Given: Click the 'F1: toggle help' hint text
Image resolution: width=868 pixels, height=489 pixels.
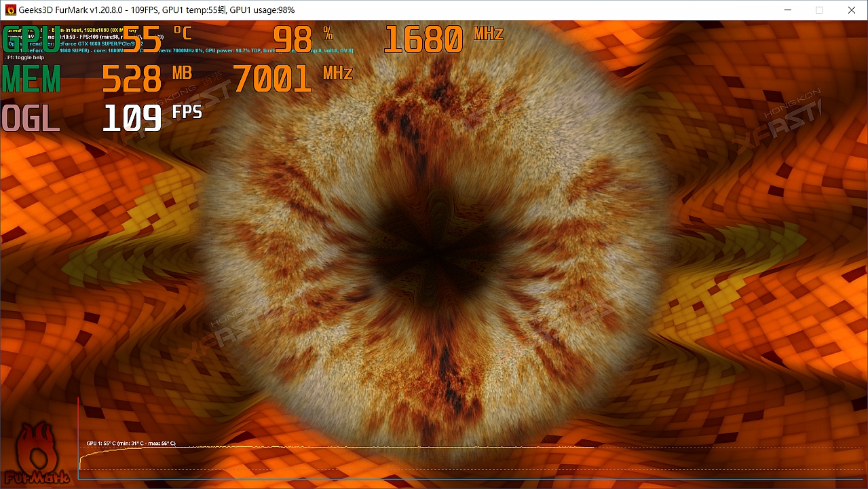Looking at the screenshot, I should pyautogui.click(x=24, y=58).
